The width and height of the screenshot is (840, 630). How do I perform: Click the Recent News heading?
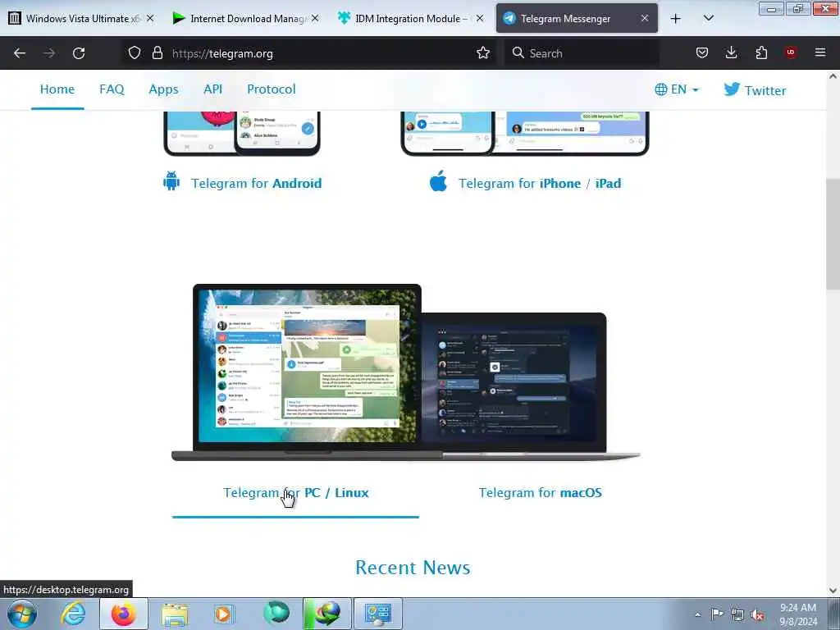coord(413,568)
